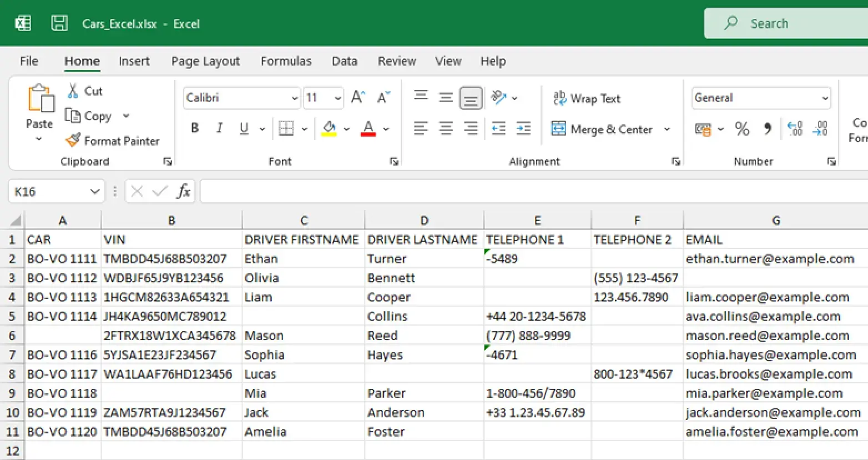Open Alignment settings dialog launcher
868x460 pixels.
pos(676,162)
